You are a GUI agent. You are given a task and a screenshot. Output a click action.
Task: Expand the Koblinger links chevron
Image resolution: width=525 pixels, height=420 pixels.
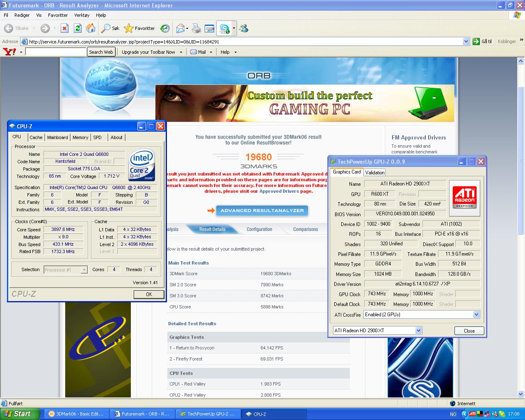click(521, 41)
